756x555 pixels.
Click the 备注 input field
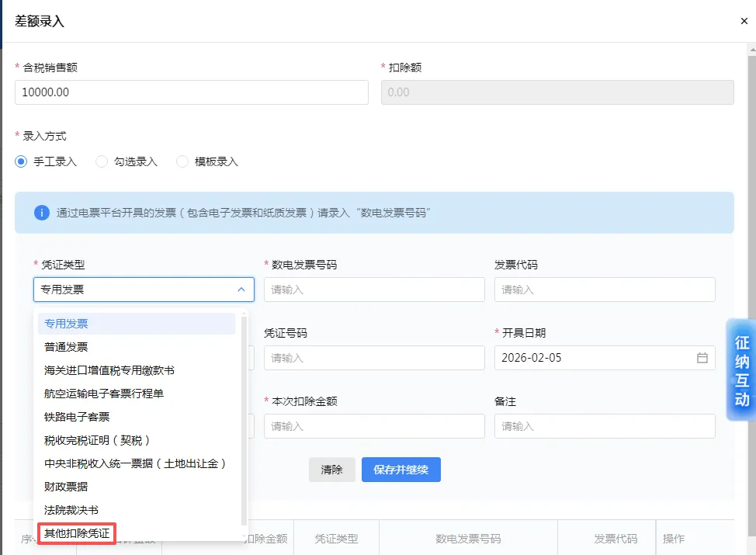[x=605, y=426]
